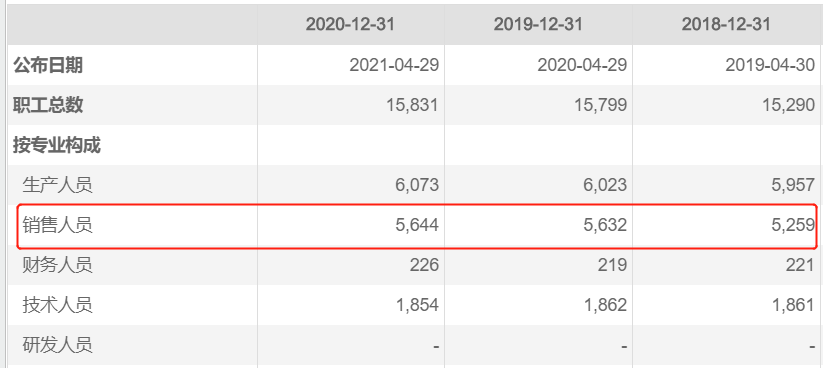Click the 2021-04-29 publication date cell
823x368 pixels.
[394, 65]
